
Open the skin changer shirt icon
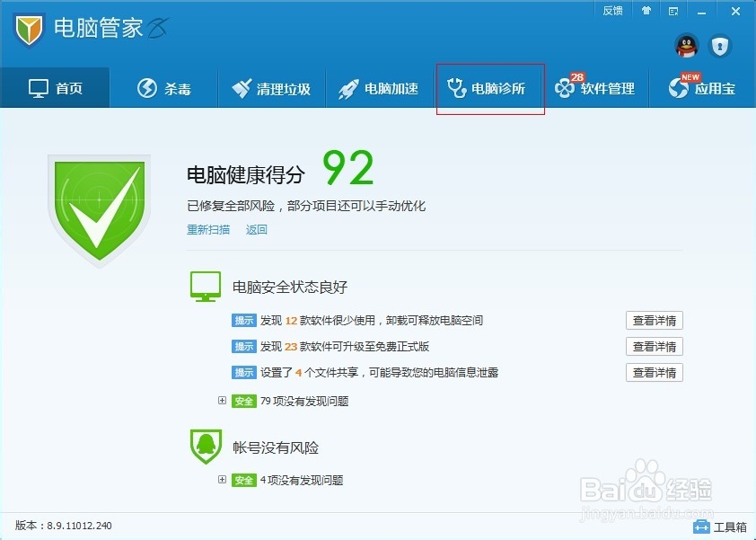[646, 11]
